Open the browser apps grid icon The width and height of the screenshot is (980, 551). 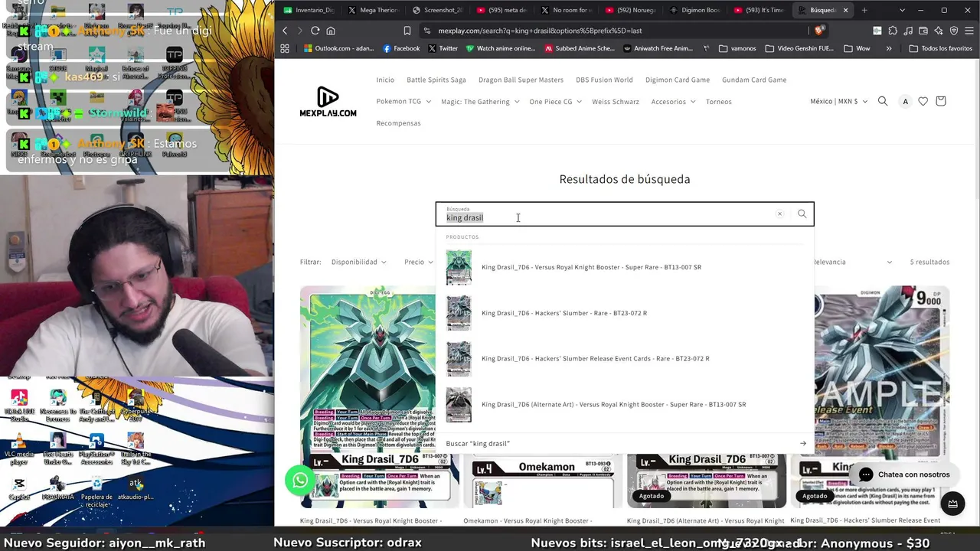click(x=285, y=48)
